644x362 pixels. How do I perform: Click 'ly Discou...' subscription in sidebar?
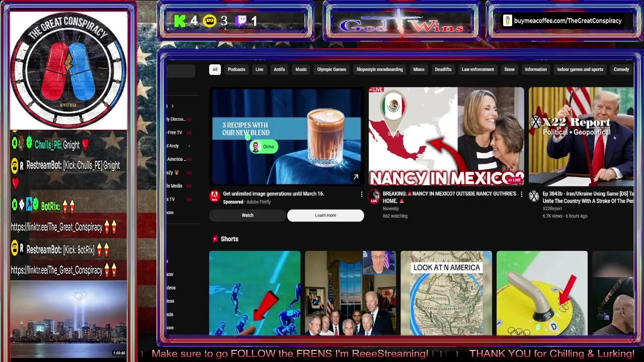tap(176, 119)
